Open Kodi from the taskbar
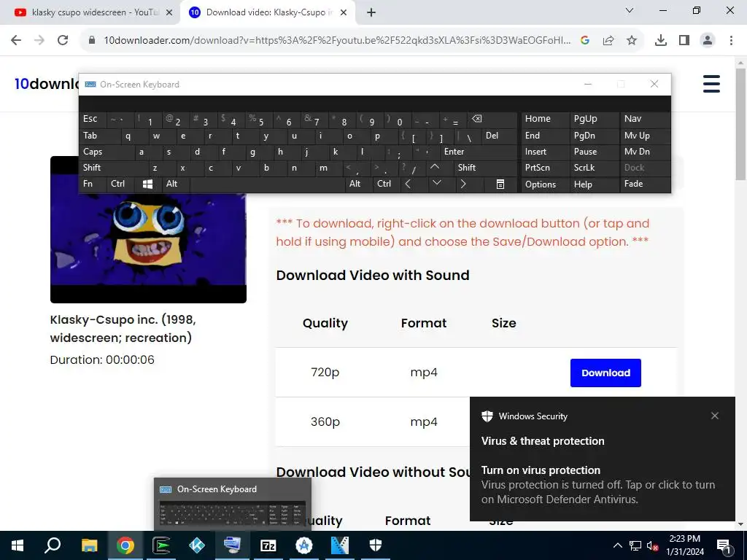The image size is (747, 560). [196, 545]
